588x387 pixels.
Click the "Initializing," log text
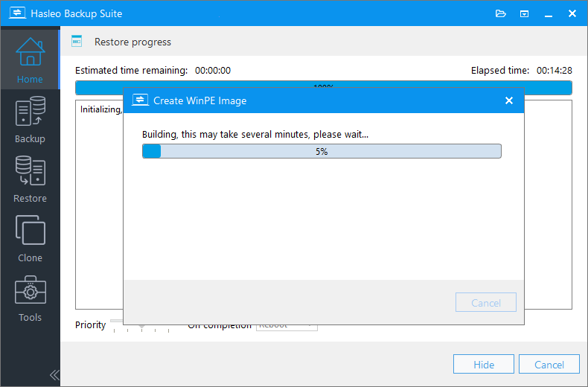101,109
